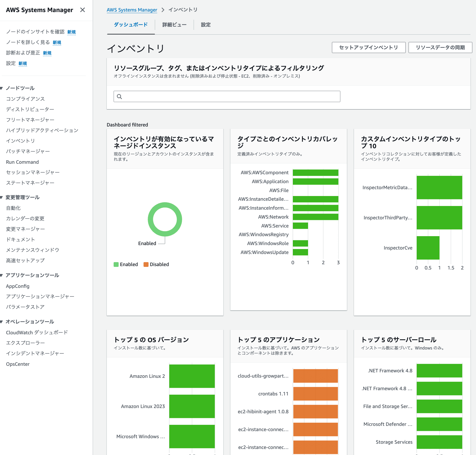The height and width of the screenshot is (455, 476).
Task: Collapse the 変更管理ツール section
Action: coord(1,197)
